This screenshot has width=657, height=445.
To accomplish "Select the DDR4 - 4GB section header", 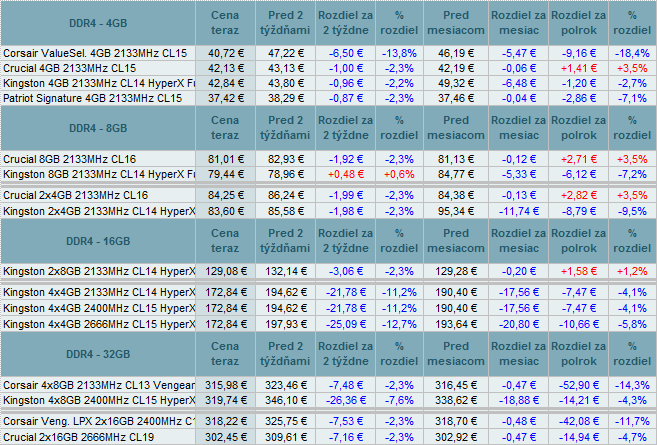I will pos(98,23).
